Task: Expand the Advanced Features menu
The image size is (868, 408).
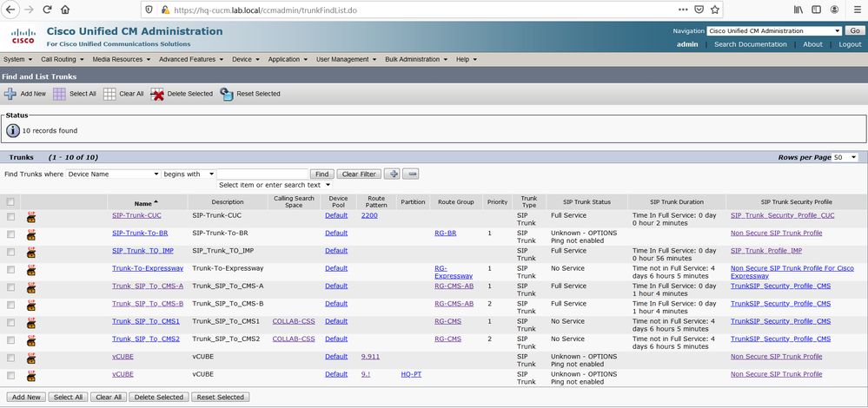Action: [191, 59]
